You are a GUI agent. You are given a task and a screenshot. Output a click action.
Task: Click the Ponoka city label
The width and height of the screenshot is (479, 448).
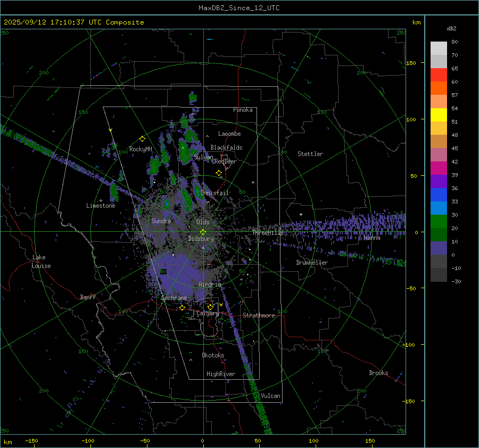coord(243,110)
